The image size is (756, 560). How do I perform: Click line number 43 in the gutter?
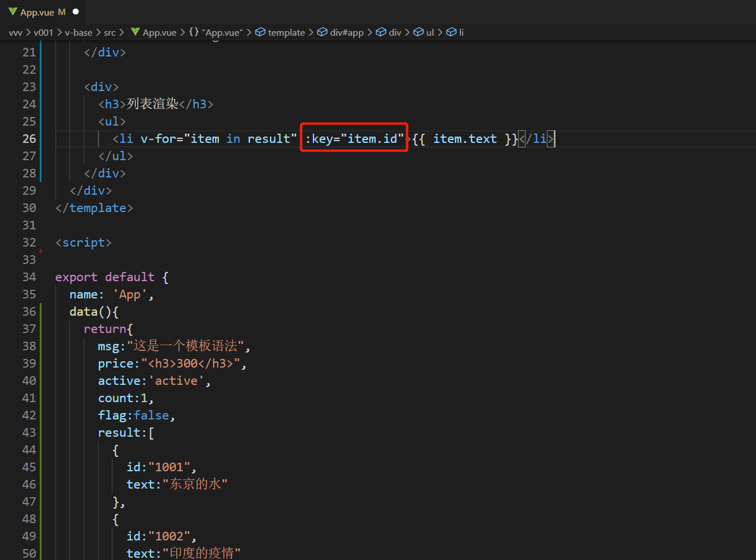[29, 433]
